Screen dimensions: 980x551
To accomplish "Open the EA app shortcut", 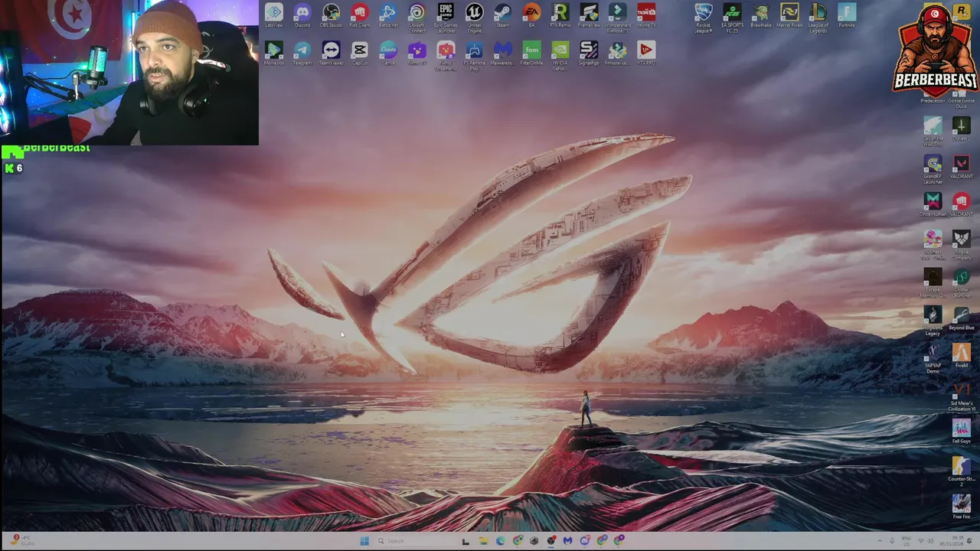I will (x=531, y=15).
